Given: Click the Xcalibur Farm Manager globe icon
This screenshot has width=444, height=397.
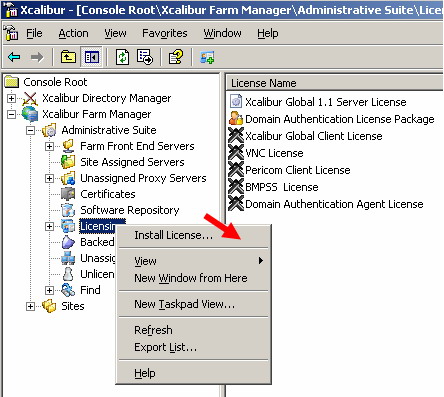Looking at the screenshot, I should (30, 114).
